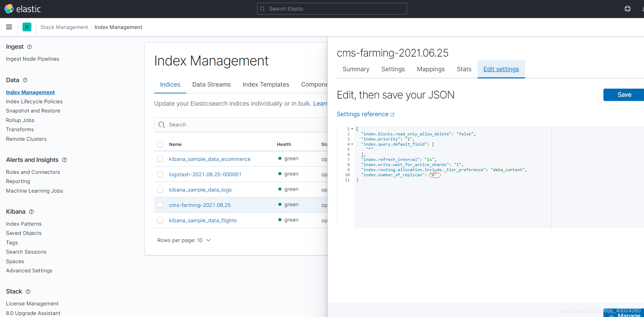Go to Rollup Jobs

pos(20,120)
